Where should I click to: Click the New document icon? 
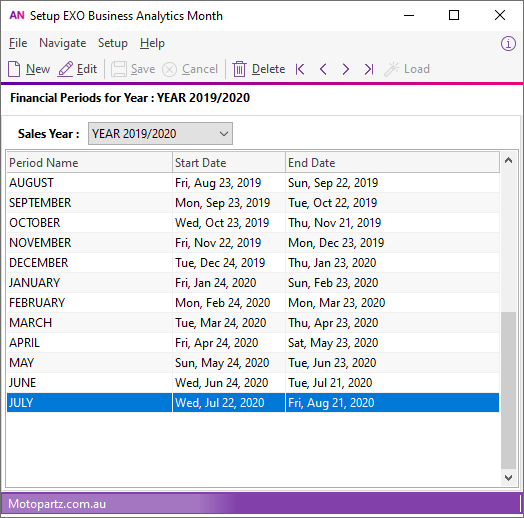click(x=14, y=69)
